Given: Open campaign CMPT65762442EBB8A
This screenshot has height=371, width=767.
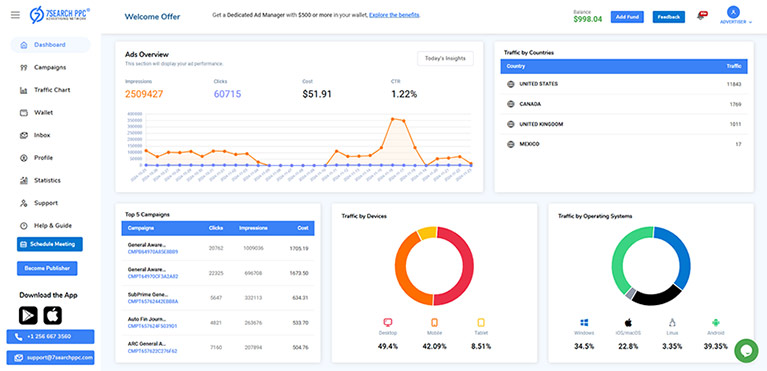Looking at the screenshot, I should (x=153, y=301).
